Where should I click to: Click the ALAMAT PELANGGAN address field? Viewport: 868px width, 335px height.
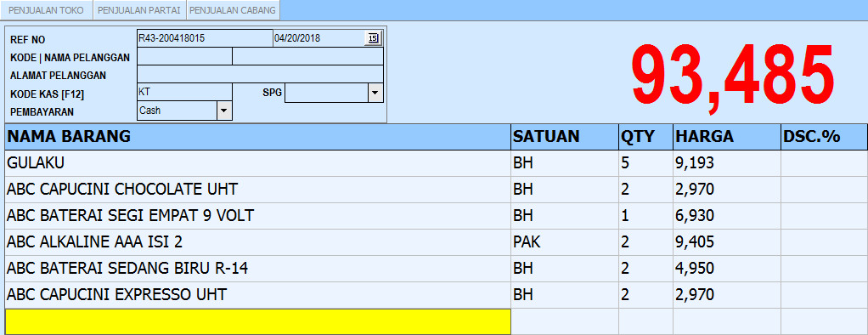click(x=260, y=74)
